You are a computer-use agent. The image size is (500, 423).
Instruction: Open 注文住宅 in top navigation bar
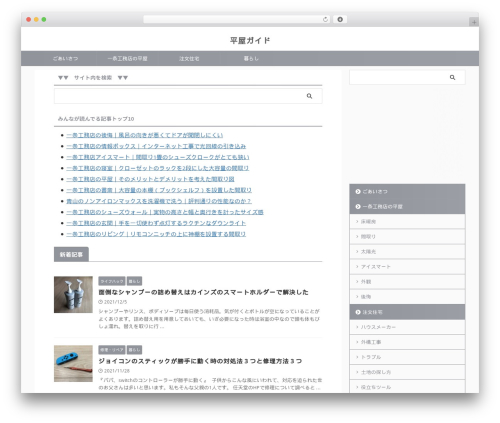(189, 59)
